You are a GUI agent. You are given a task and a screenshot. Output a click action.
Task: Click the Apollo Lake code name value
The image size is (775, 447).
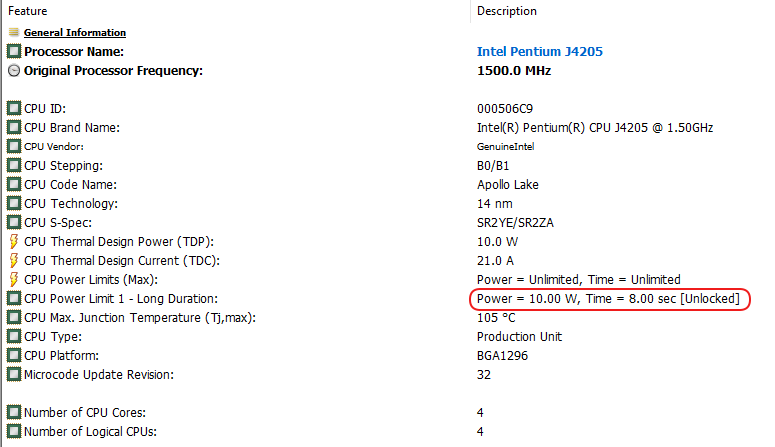coord(508,184)
